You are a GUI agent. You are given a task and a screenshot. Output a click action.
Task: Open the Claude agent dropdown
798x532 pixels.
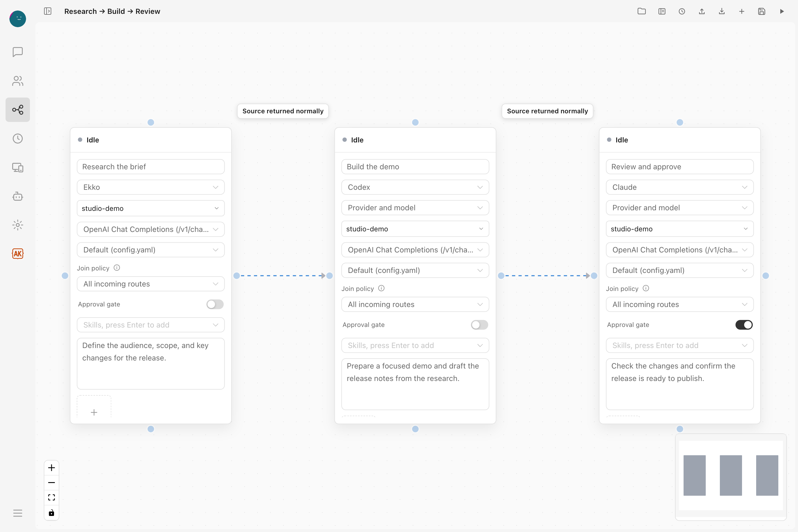click(x=680, y=187)
